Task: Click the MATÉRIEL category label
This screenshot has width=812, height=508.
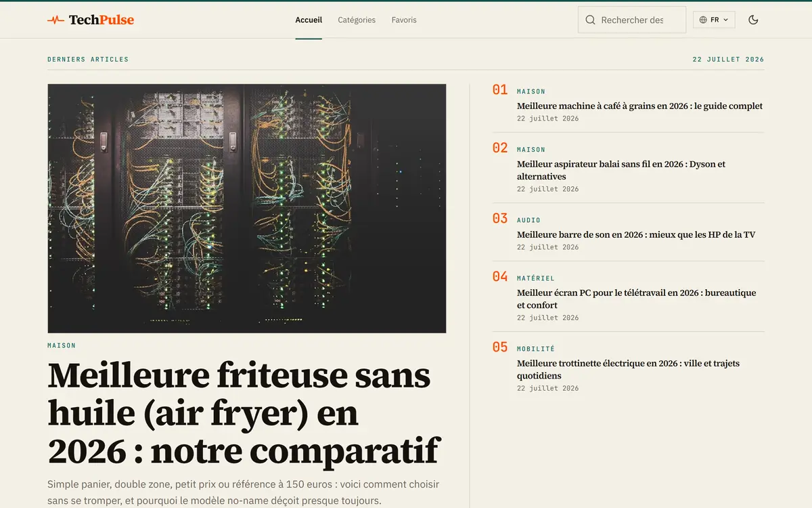Action: 535,278
